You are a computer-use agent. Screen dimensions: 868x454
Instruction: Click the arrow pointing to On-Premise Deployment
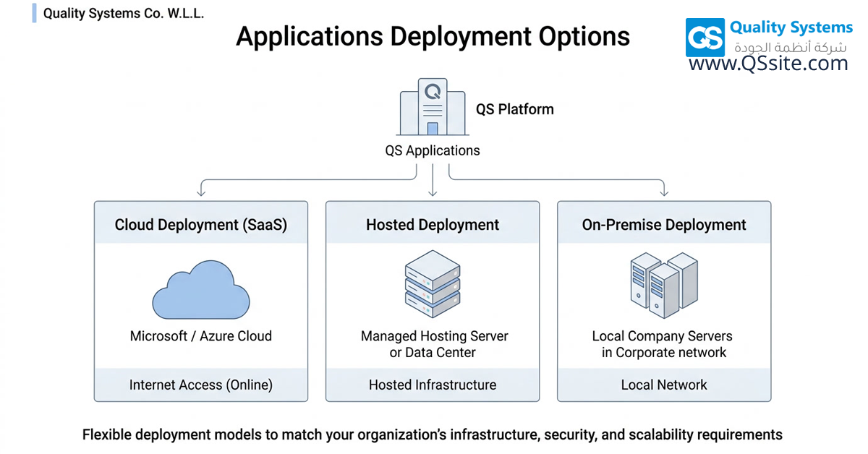[x=663, y=189]
